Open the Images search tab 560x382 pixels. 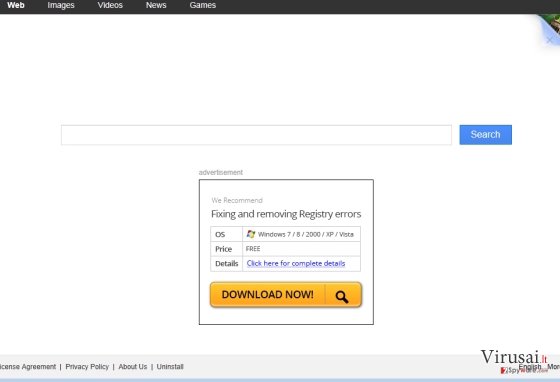[61, 5]
